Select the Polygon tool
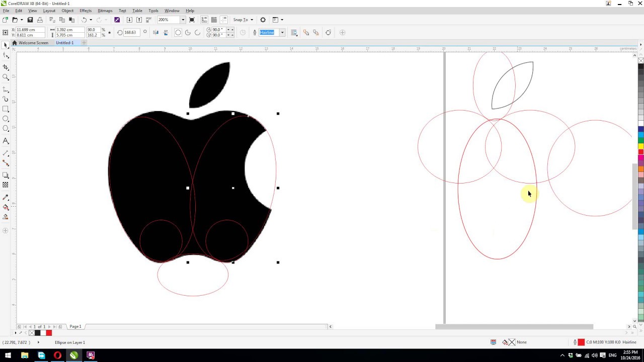 [6, 129]
